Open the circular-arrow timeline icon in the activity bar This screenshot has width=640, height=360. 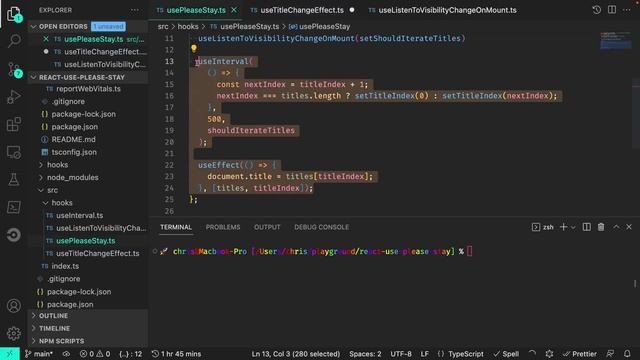pos(14,235)
